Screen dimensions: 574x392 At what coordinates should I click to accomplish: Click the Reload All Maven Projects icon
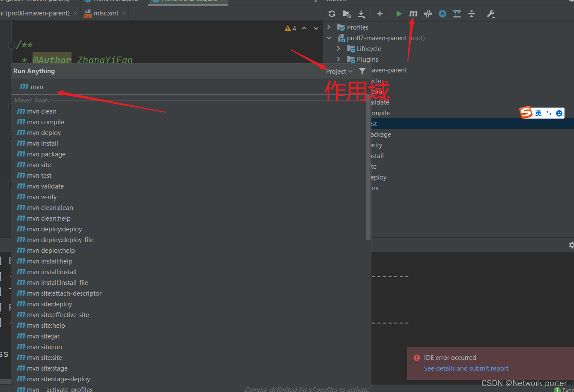332,14
